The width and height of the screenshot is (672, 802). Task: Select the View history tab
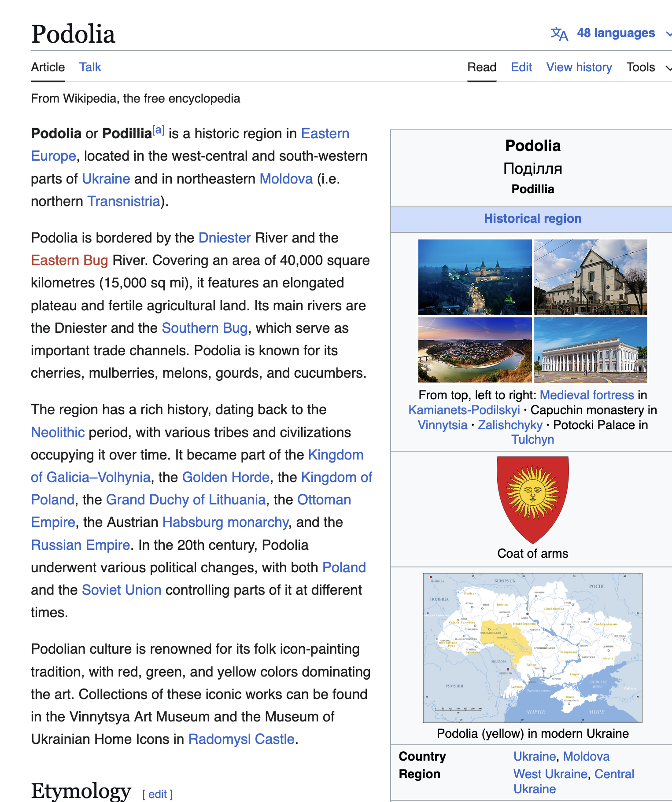point(579,67)
